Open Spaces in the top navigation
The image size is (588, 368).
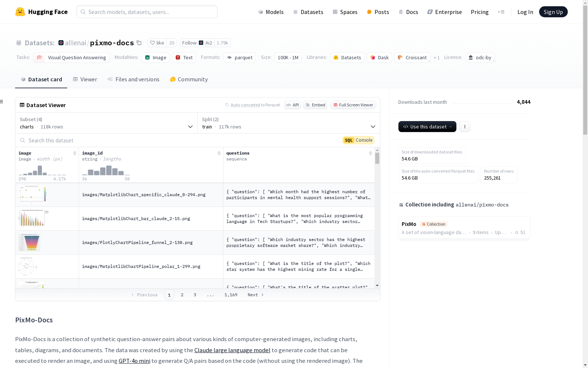click(345, 12)
